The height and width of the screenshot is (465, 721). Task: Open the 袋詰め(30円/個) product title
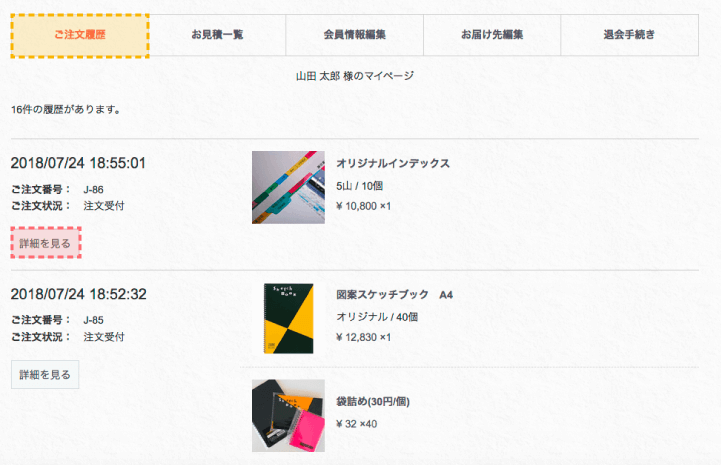coord(373,402)
